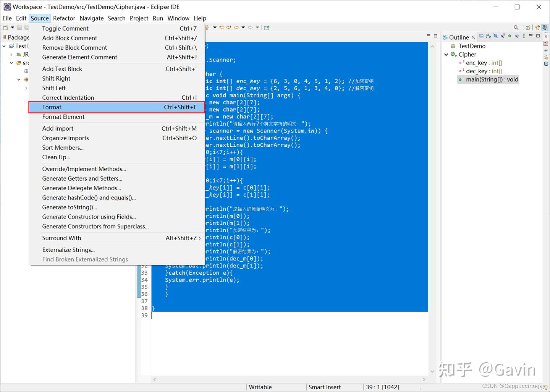Toggle Hide Fields in the Outline view
Image resolution: width=550 pixels, height=392 pixels.
click(x=495, y=36)
